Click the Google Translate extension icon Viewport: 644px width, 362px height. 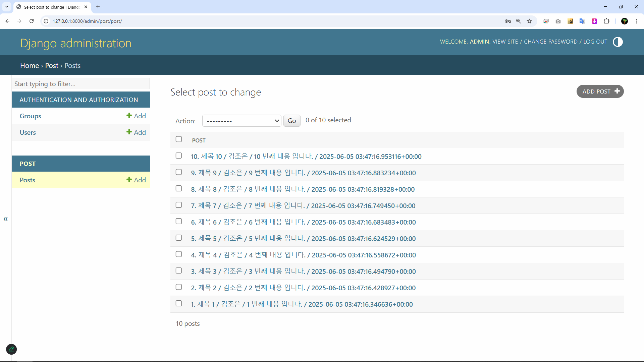click(582, 21)
